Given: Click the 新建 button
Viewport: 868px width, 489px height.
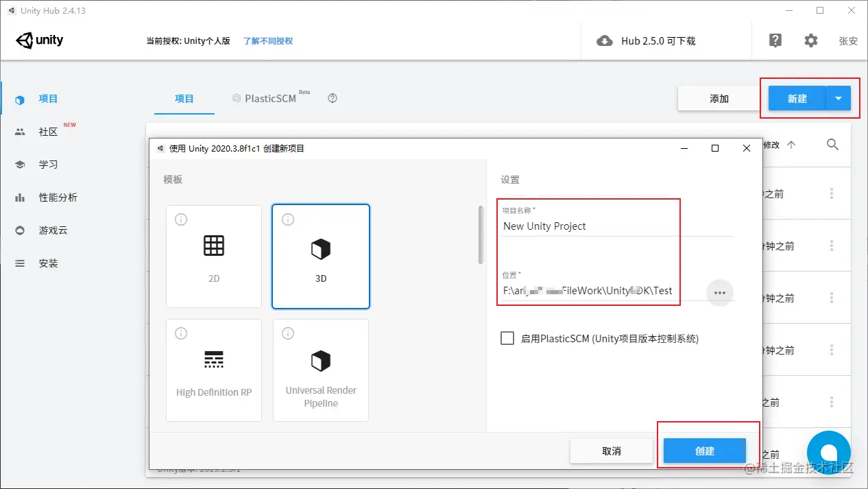Looking at the screenshot, I should [797, 99].
